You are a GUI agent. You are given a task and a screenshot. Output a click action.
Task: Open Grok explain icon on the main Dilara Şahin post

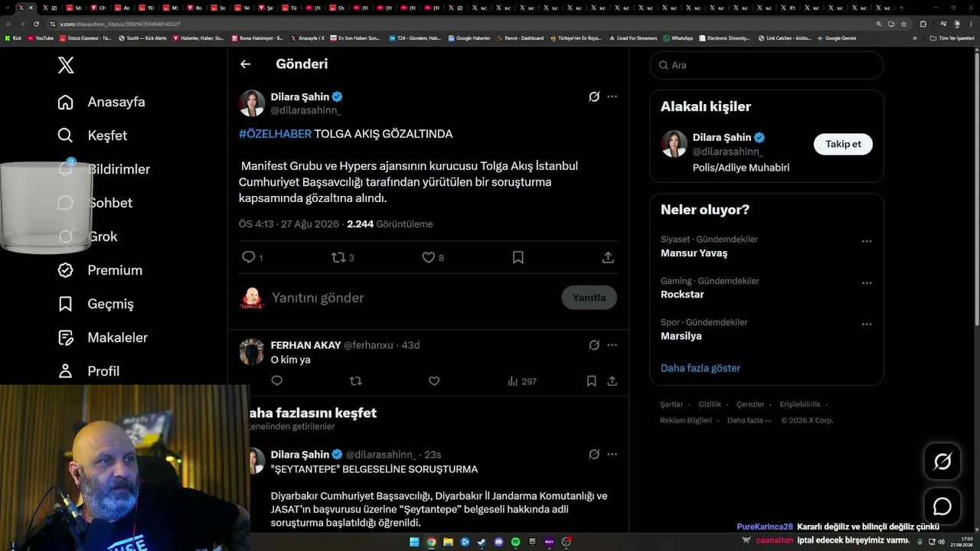click(593, 97)
